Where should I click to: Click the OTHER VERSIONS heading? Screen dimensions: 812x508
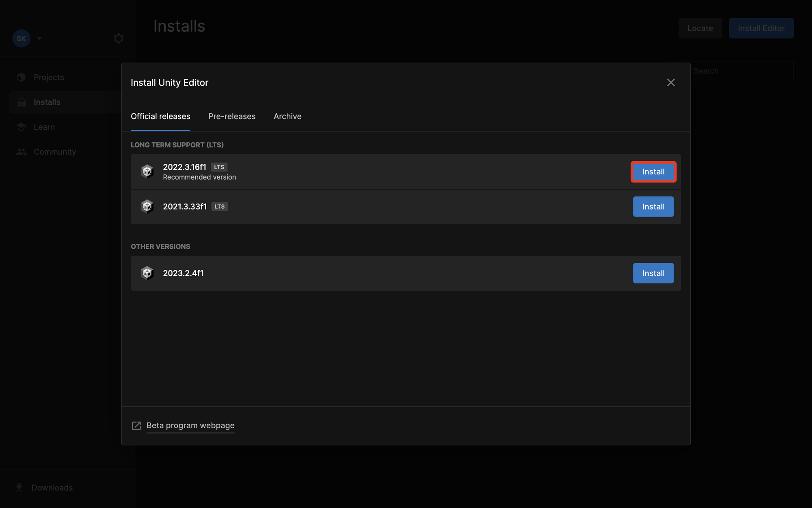click(160, 246)
